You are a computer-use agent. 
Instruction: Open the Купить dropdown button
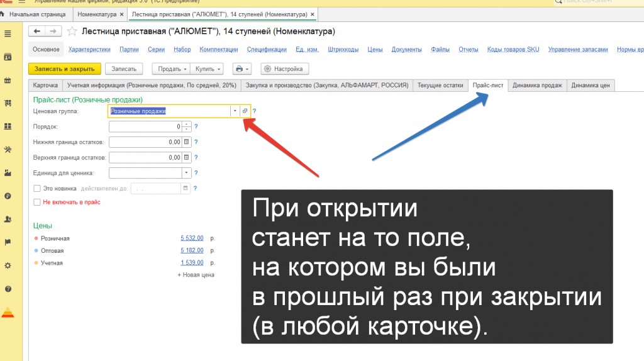tap(208, 69)
